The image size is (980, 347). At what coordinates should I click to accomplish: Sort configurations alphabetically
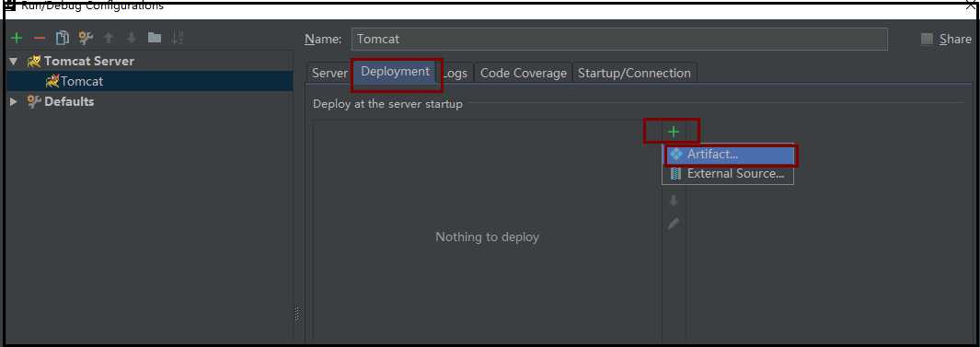point(178,38)
